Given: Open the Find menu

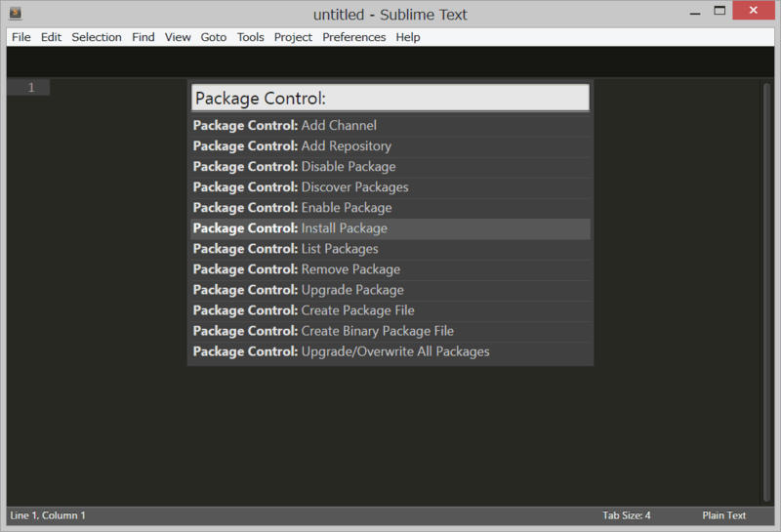Looking at the screenshot, I should tap(143, 37).
